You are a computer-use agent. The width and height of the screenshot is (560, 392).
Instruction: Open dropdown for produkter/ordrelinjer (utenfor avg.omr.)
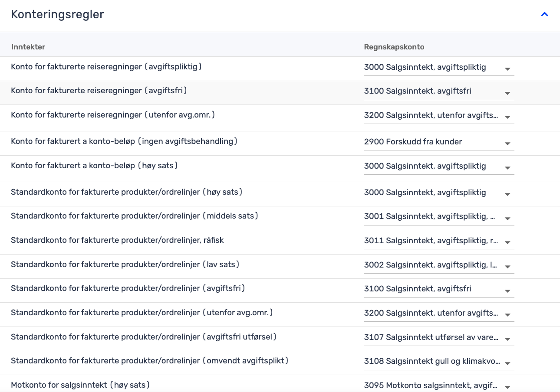click(438, 314)
